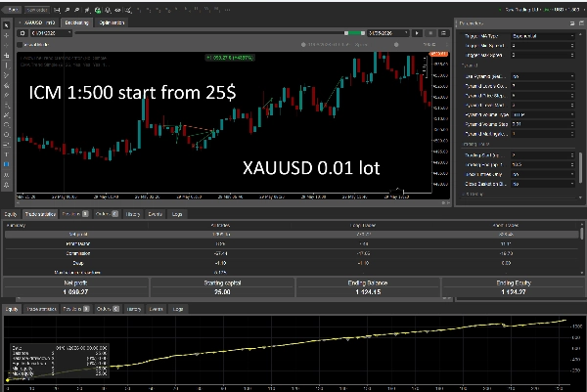Adjust the Pyramid Levels Count stepper
The height and width of the screenshot is (392, 587).
(572, 86)
